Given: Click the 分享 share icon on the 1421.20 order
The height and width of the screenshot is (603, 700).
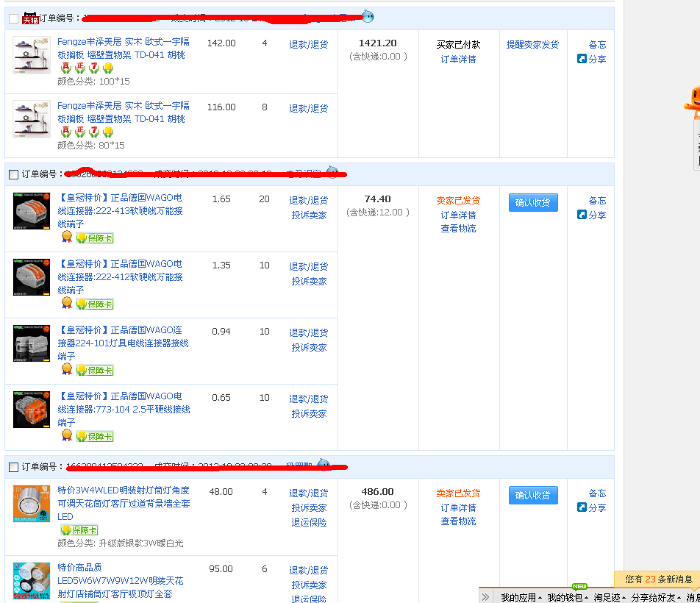Looking at the screenshot, I should click(x=582, y=59).
